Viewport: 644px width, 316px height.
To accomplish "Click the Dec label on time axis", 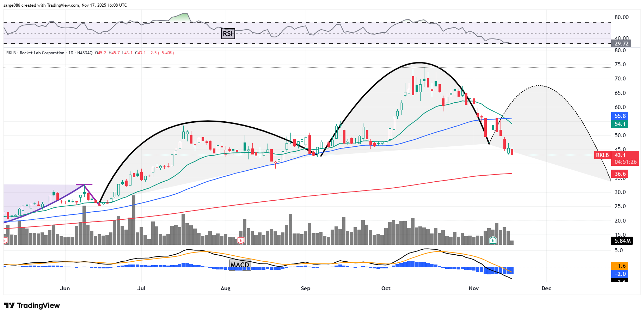I will pos(546,288).
